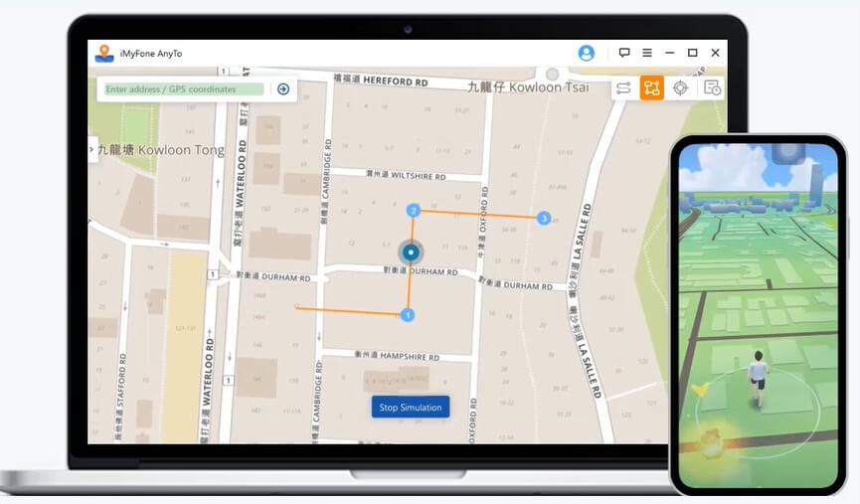Tap the trainer character on phone screen
Screen dimensions: 860x504
(x=759, y=379)
